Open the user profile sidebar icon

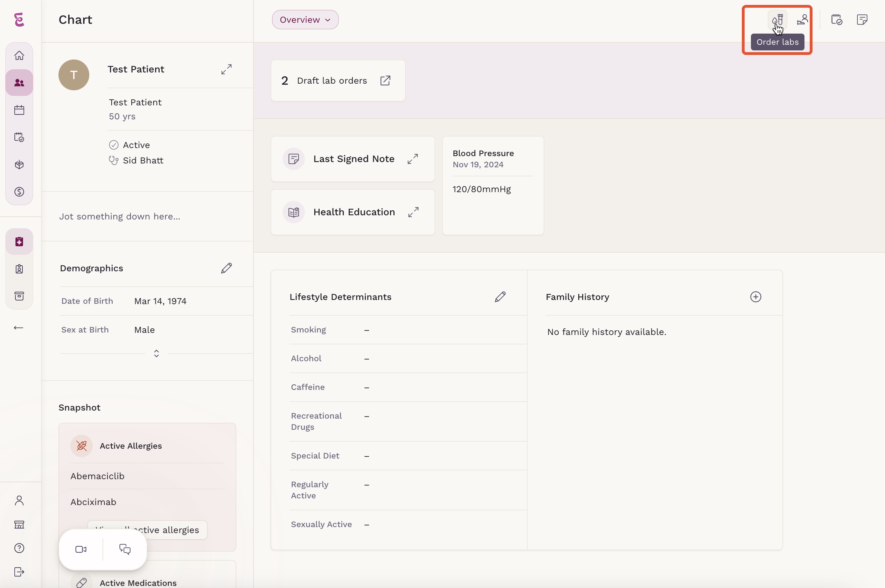click(x=19, y=500)
